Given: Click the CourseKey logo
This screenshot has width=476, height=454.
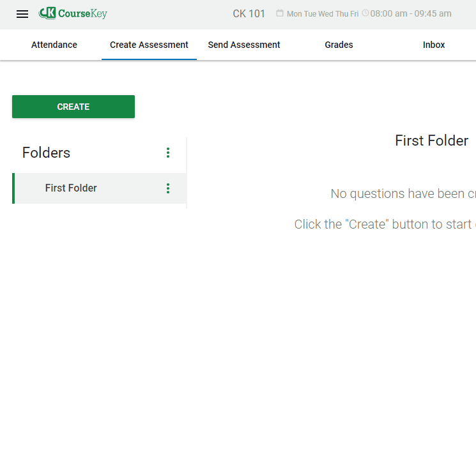Looking at the screenshot, I should [x=73, y=13].
